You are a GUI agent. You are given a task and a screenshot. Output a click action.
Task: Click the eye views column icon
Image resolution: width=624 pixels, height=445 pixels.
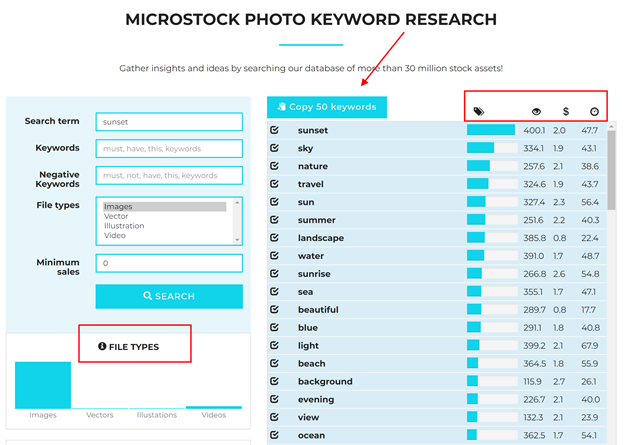[x=536, y=112]
